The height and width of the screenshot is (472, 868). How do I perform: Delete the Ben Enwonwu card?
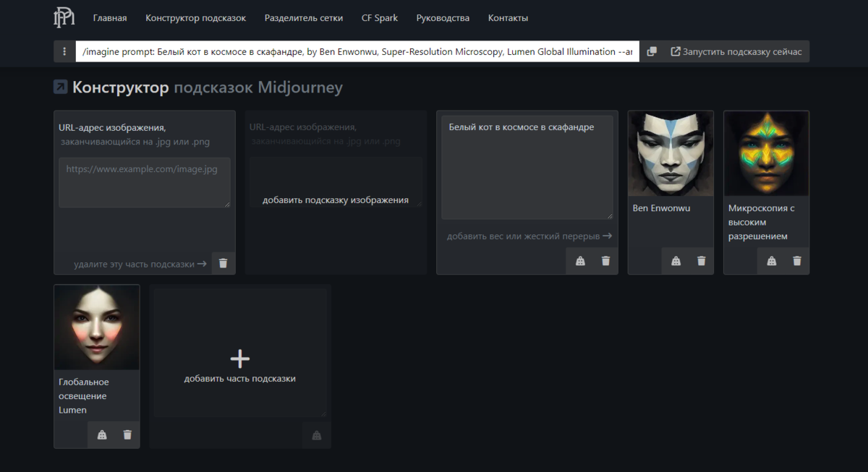pos(701,261)
